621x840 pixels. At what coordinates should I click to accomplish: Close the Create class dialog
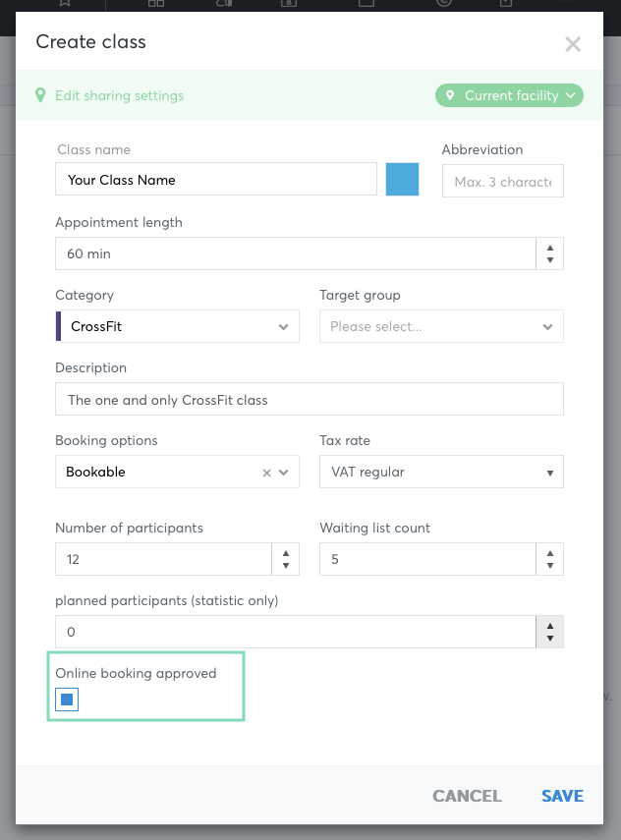(573, 44)
